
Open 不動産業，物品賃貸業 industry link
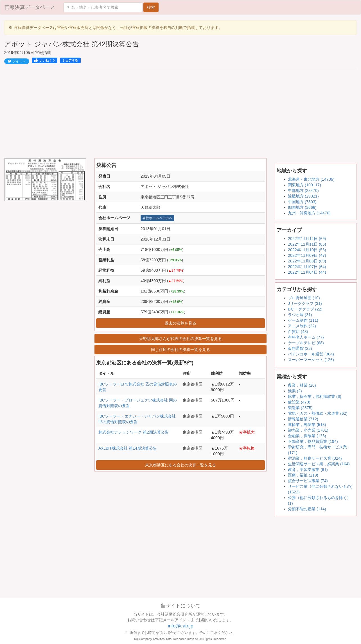coord(313,441)
